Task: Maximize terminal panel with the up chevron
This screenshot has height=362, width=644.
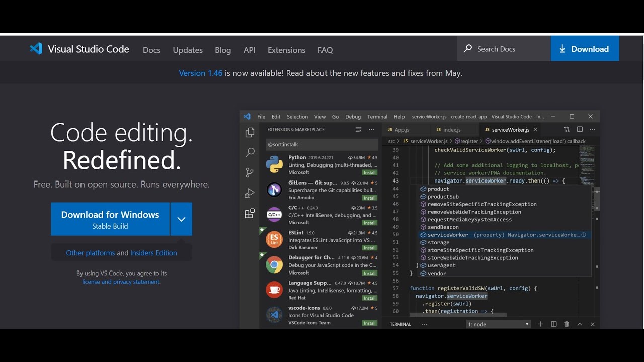Action: (x=580, y=324)
